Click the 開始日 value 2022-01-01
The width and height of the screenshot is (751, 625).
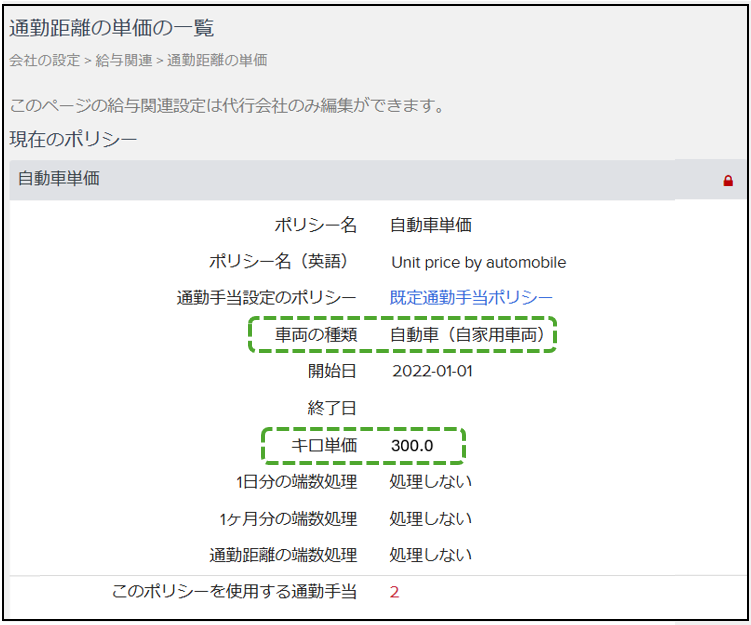click(432, 372)
